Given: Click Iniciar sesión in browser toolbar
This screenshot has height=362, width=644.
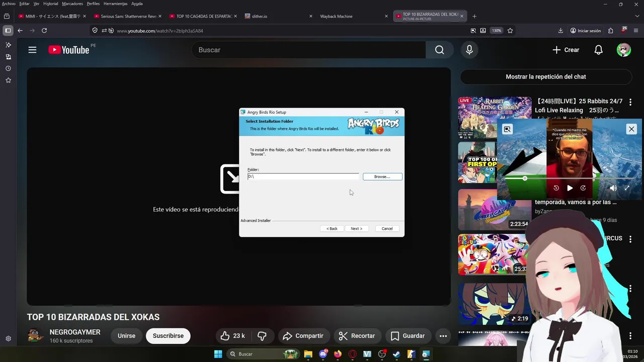Looking at the screenshot, I should click(586, 31).
